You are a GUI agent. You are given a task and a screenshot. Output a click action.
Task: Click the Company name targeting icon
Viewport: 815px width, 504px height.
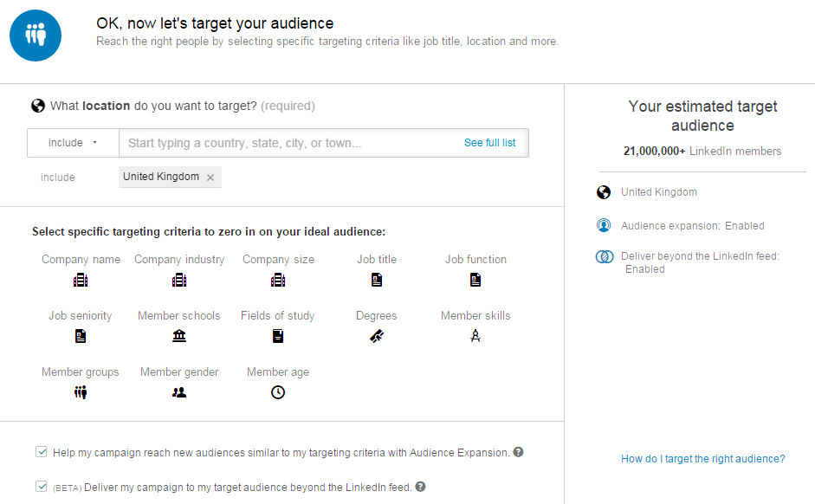pyautogui.click(x=81, y=280)
